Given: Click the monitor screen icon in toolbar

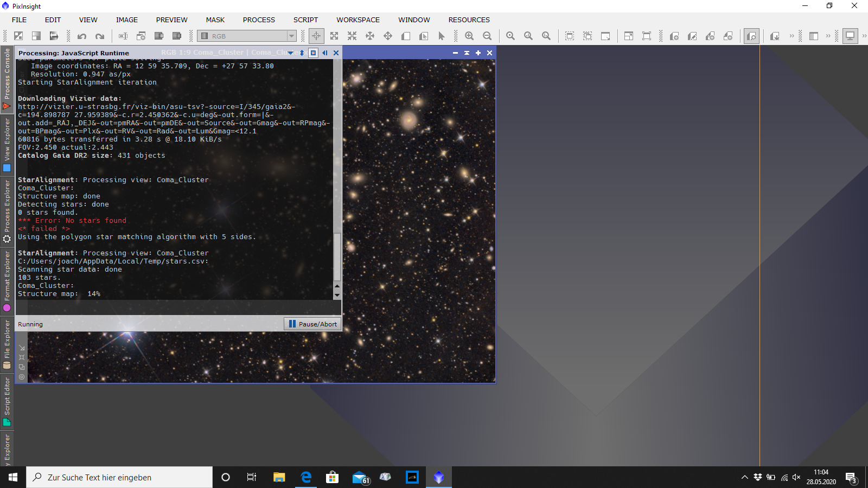Looking at the screenshot, I should [x=850, y=36].
